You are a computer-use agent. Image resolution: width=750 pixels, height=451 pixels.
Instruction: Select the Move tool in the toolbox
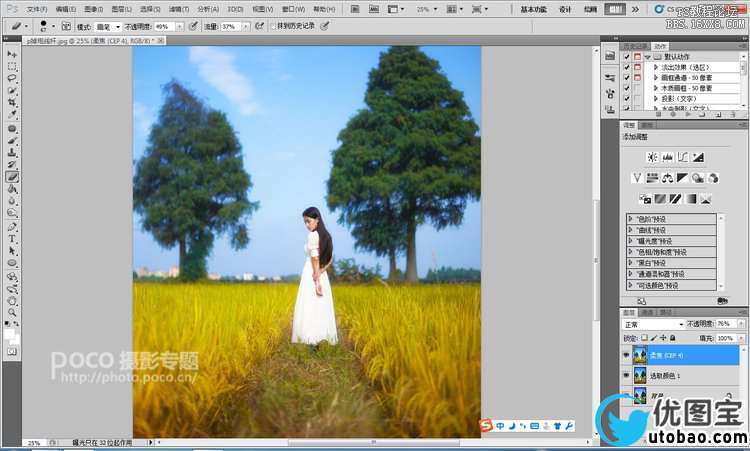pyautogui.click(x=12, y=55)
